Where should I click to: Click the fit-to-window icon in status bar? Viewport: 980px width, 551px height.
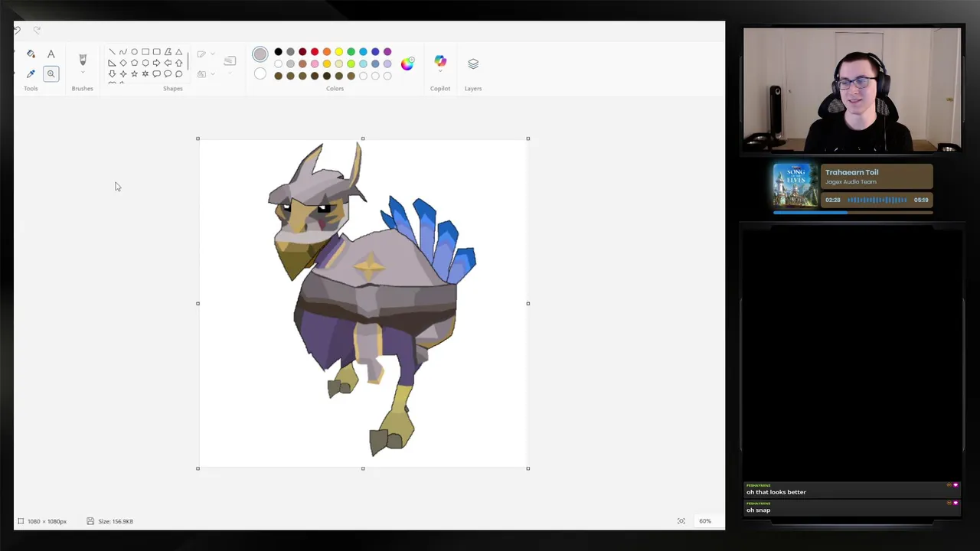click(x=681, y=521)
